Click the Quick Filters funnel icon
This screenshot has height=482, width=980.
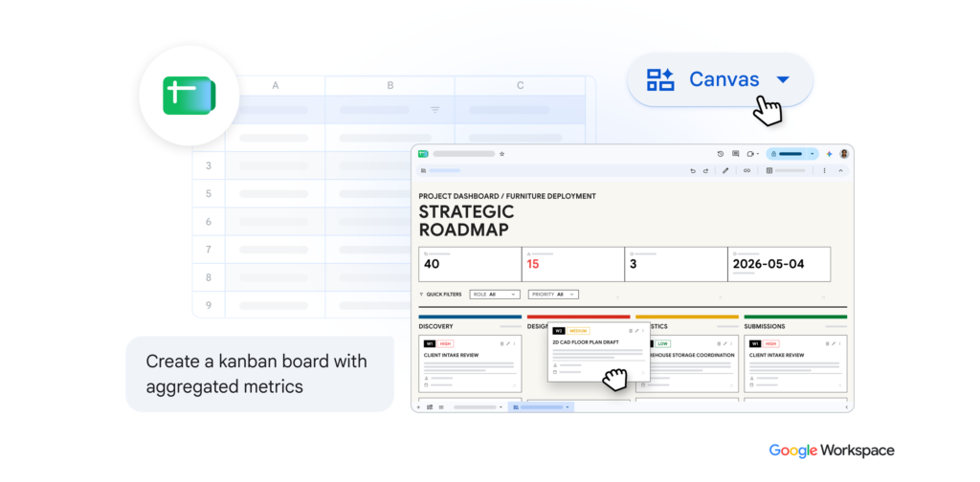pyautogui.click(x=421, y=294)
